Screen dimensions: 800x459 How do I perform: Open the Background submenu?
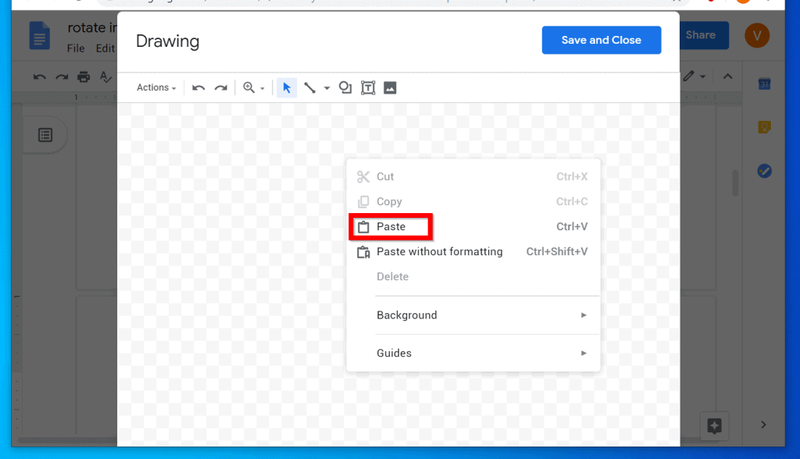pos(473,315)
